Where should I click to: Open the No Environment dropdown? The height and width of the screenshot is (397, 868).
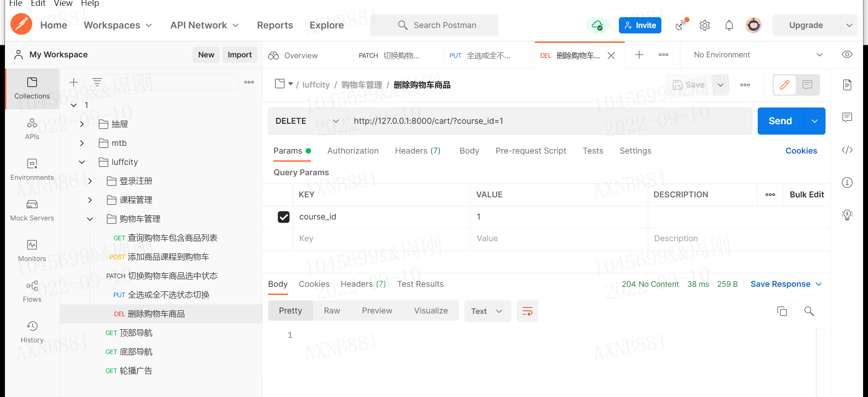(x=758, y=55)
